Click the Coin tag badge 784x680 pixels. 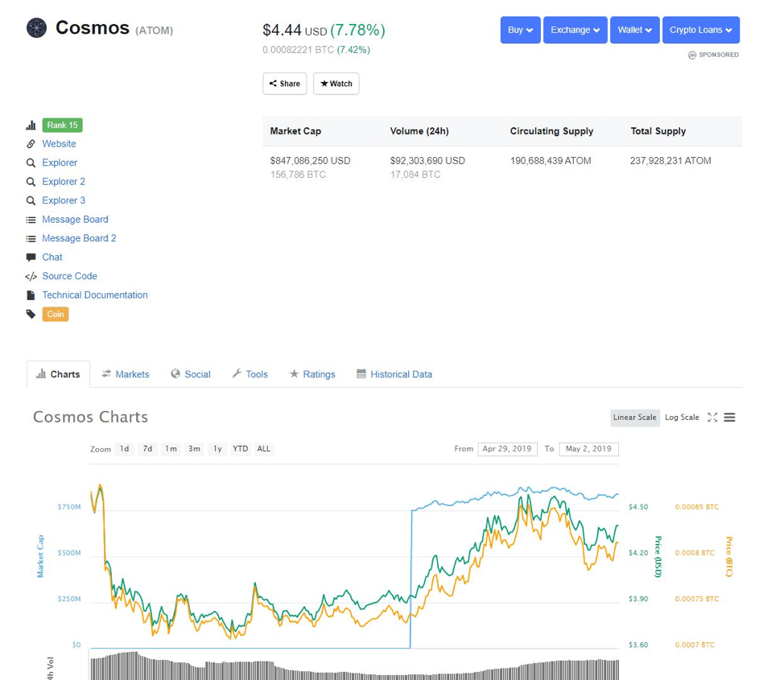56,314
